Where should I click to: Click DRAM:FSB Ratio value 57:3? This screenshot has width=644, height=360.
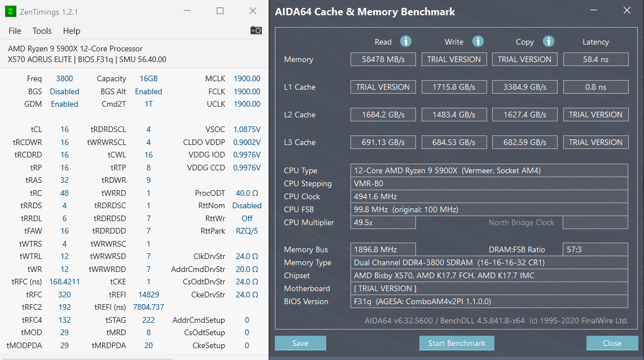click(x=595, y=249)
